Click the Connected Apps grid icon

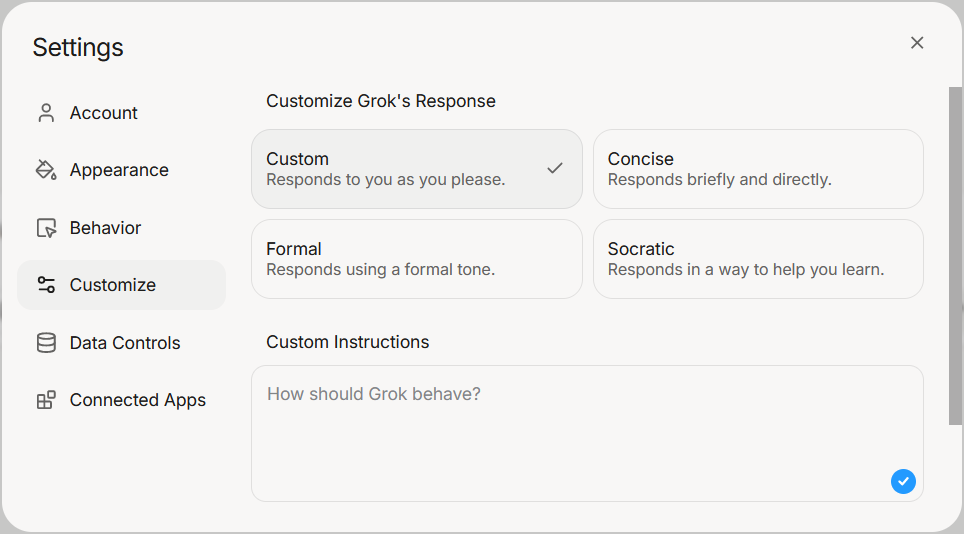46,400
